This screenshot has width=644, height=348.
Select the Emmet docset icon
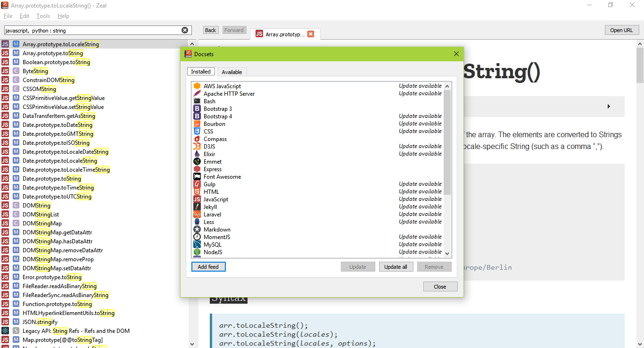197,162
